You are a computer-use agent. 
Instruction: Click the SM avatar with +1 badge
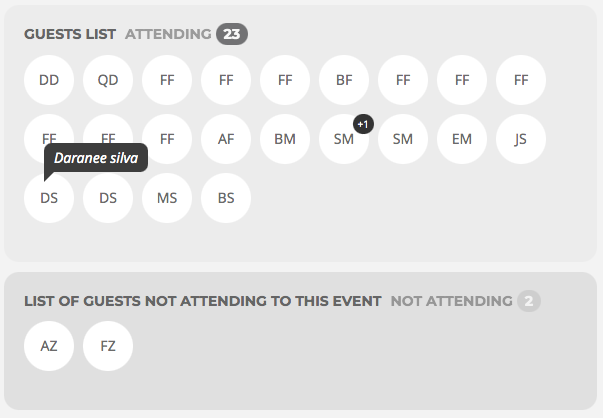point(343,140)
